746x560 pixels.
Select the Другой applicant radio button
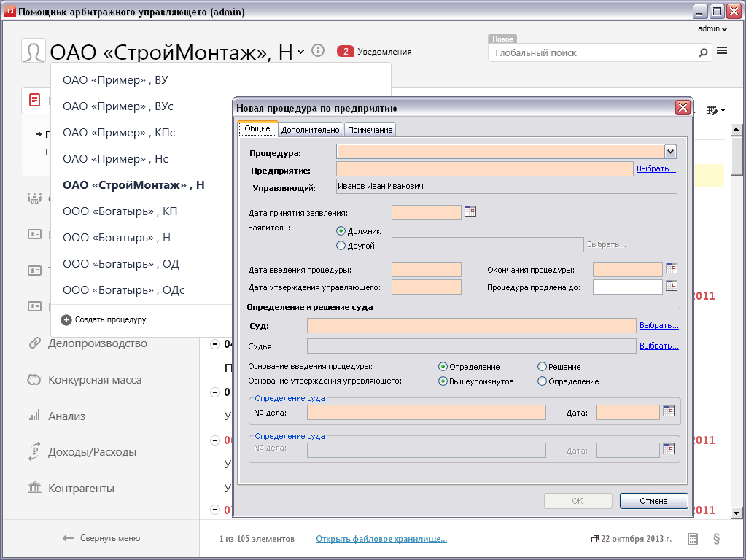click(x=341, y=246)
